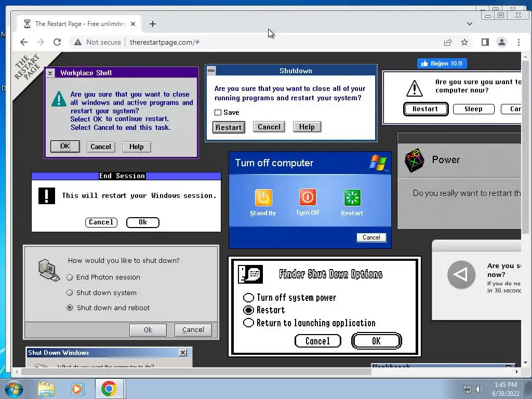Open Windows Media Player taskbar icon
This screenshot has width=532, height=399.
click(77, 389)
